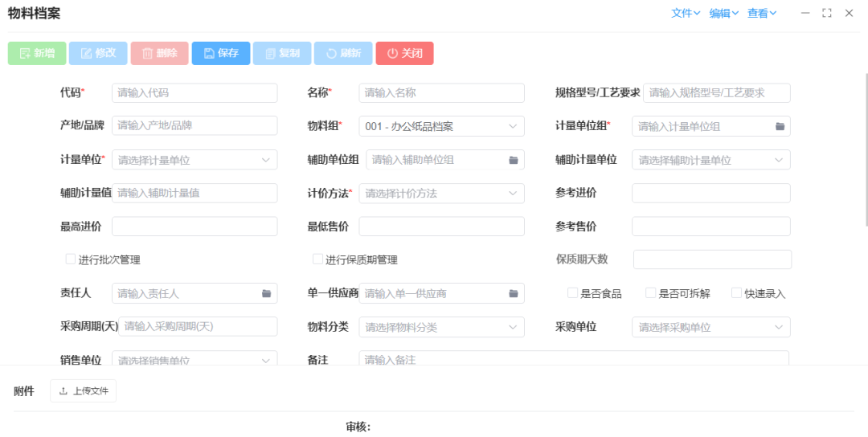Refresh the form with the 刷新 button
The image size is (868, 437).
(343, 53)
